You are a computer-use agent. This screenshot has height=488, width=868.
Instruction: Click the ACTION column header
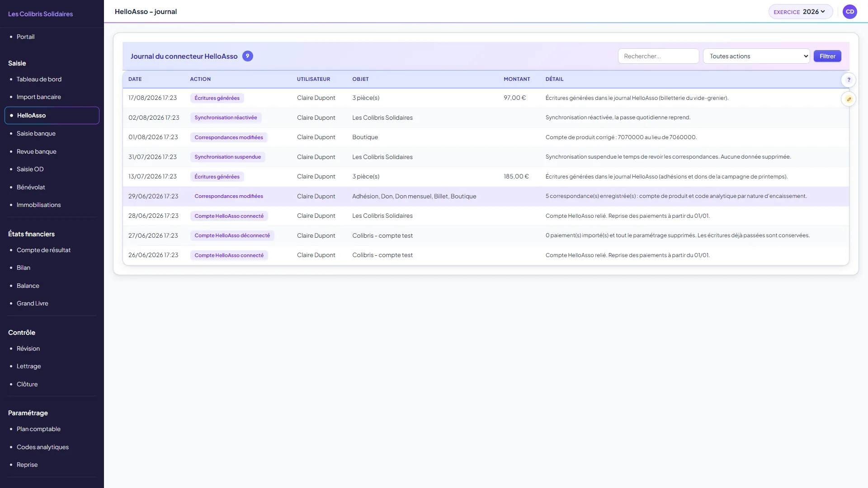click(x=200, y=79)
